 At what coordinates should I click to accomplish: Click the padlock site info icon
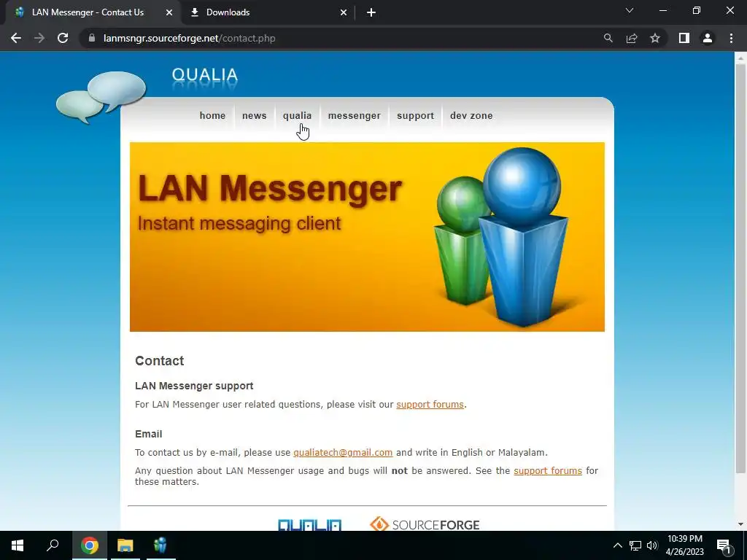pos(91,38)
